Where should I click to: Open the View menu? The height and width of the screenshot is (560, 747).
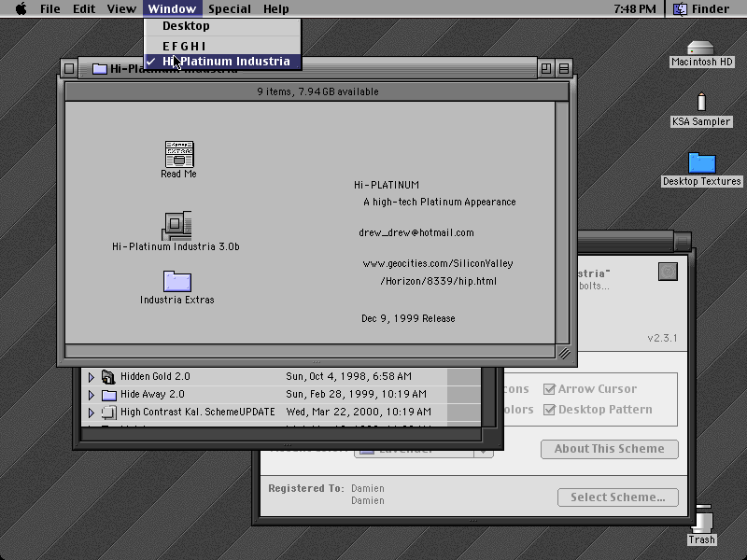(121, 8)
